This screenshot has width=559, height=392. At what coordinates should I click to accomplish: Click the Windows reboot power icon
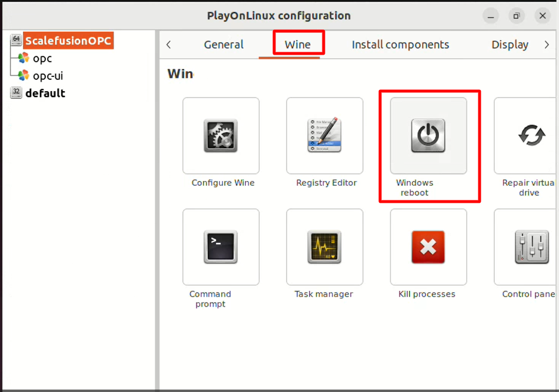click(x=428, y=136)
